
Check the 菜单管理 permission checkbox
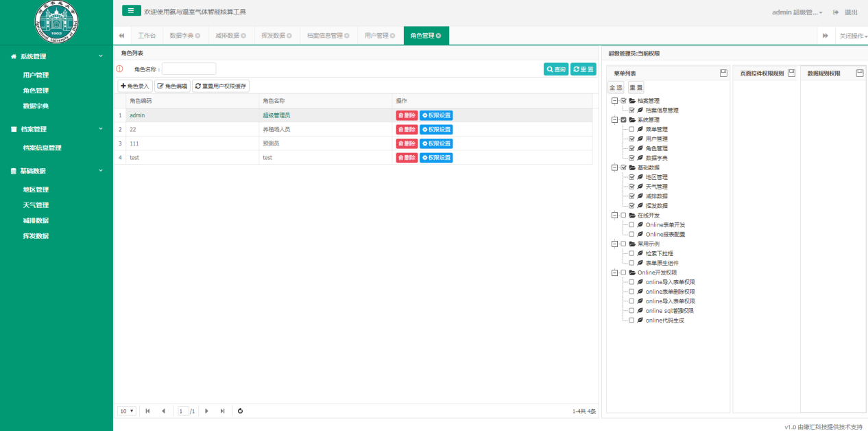tap(631, 129)
